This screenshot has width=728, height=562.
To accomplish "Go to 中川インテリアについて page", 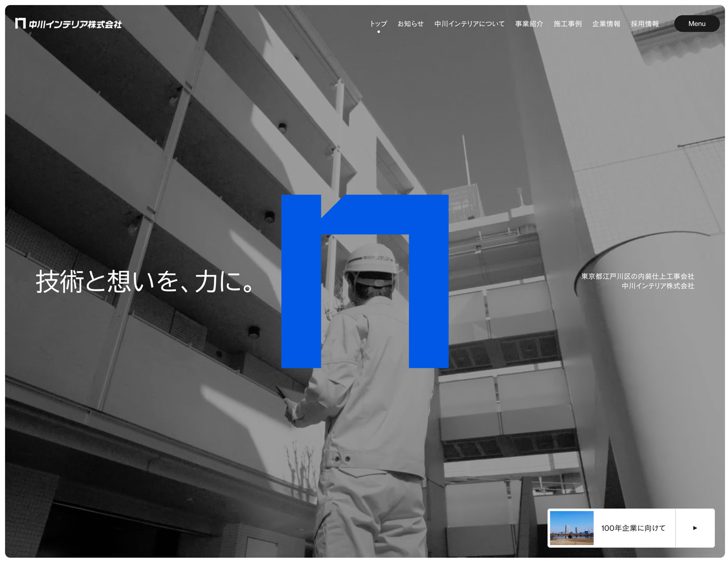I will point(469,24).
